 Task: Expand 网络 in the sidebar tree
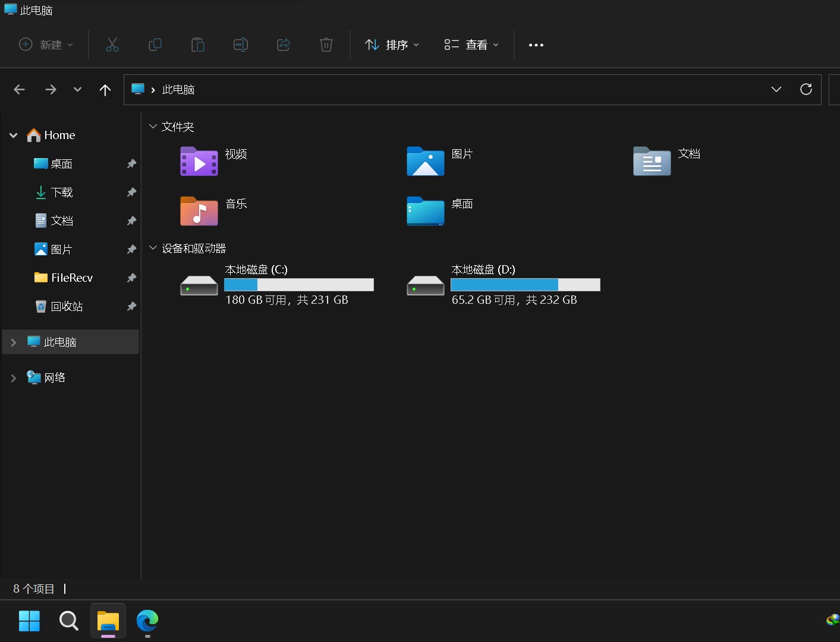tap(13, 377)
